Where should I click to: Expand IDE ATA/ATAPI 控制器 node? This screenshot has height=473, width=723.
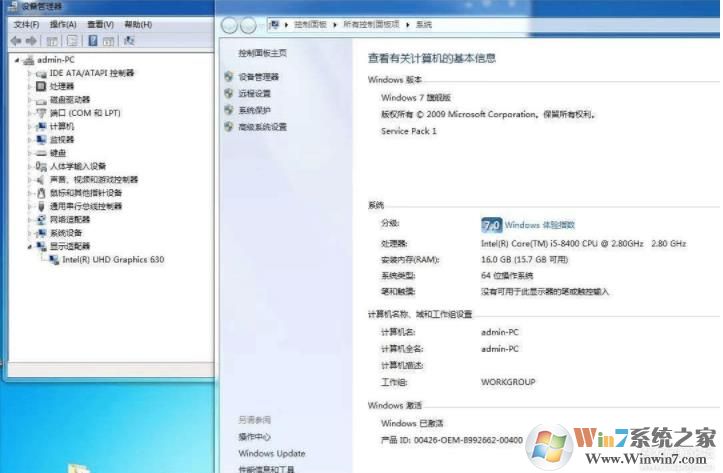30,73
